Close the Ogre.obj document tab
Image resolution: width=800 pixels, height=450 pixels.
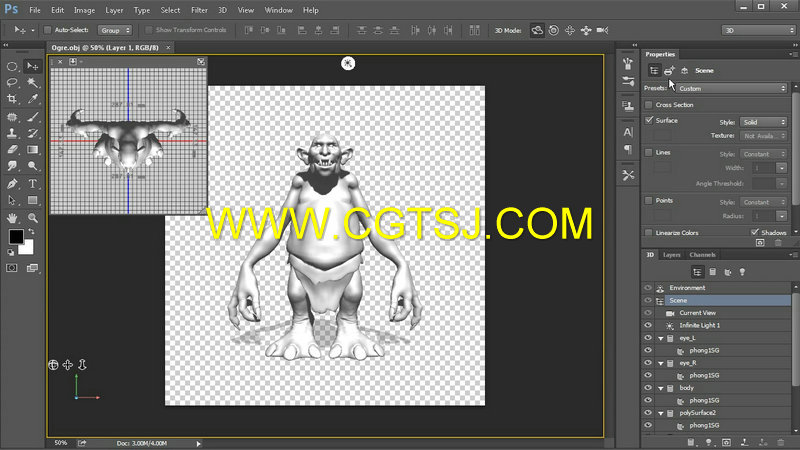tap(168, 47)
